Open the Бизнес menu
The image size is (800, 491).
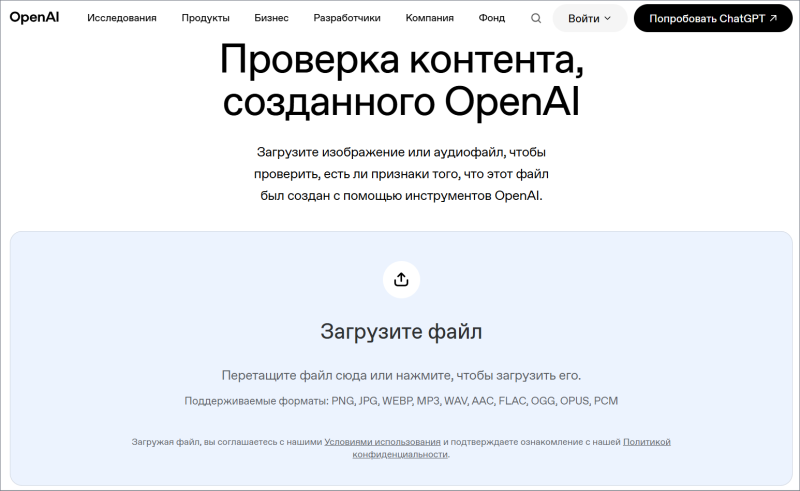tap(271, 18)
